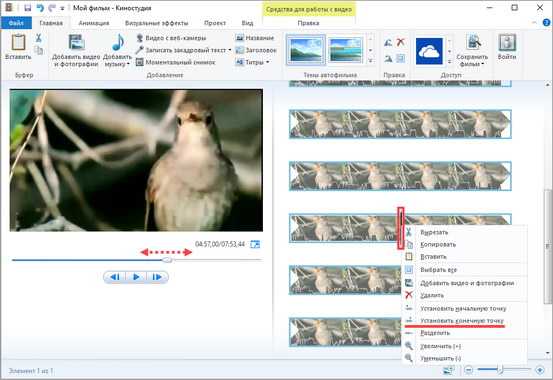The width and height of the screenshot is (553, 380).
Task: Switch to the Анимация ribbon tab
Action: pyautogui.click(x=94, y=23)
